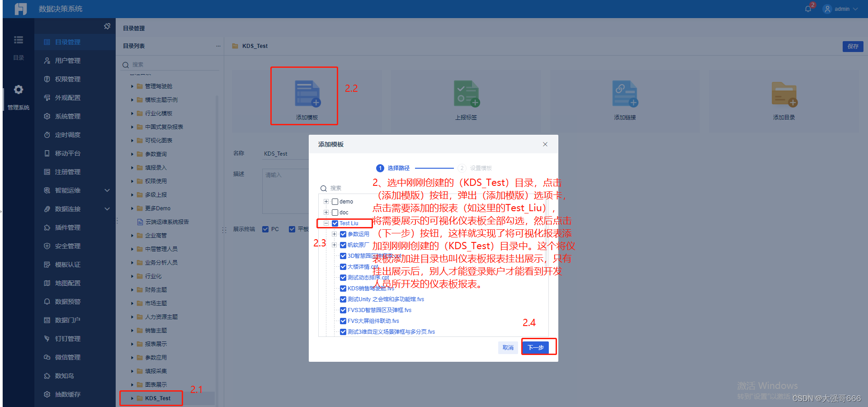Click the 取消 (cancel) button
This screenshot has height=407, width=868.
point(508,347)
